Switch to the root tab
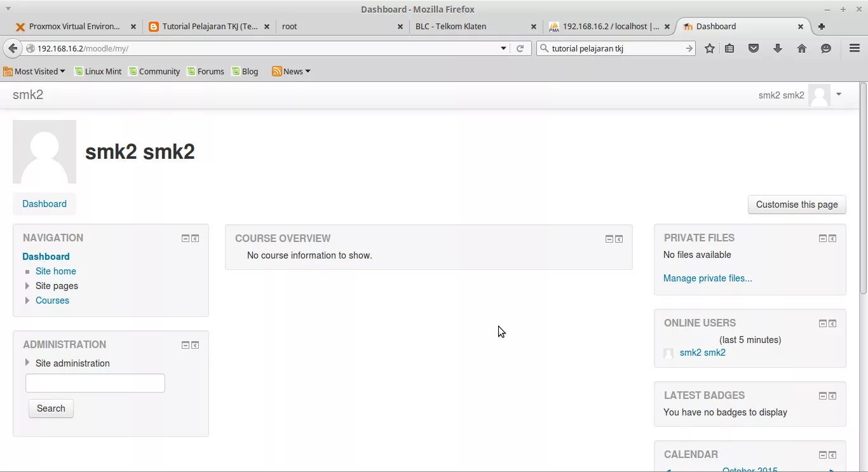 342,27
